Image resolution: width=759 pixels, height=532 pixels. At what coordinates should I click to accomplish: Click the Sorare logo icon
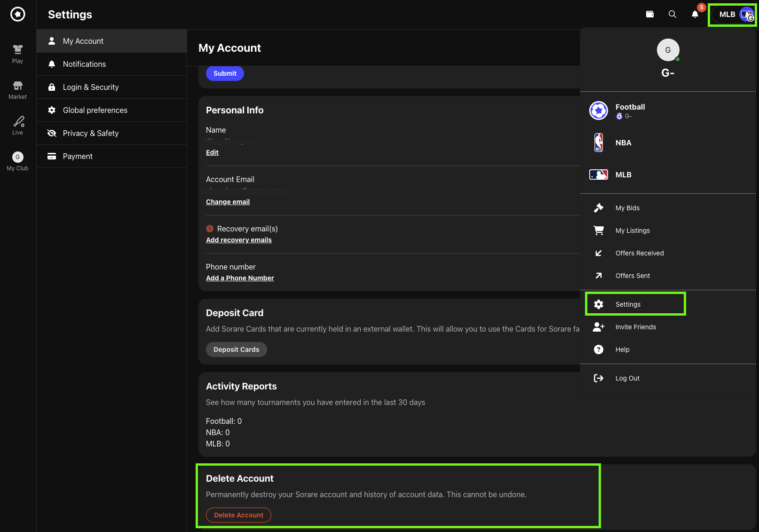[x=18, y=14]
